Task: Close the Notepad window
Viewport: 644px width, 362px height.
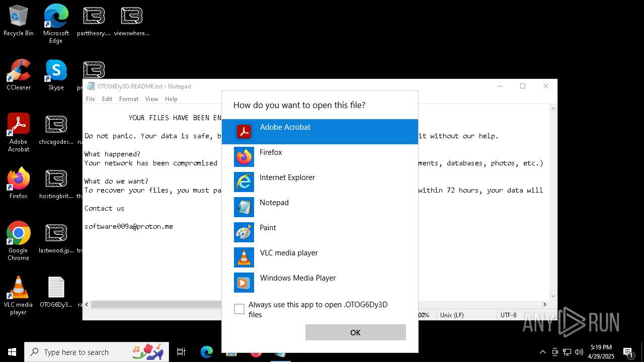Action: (546, 86)
